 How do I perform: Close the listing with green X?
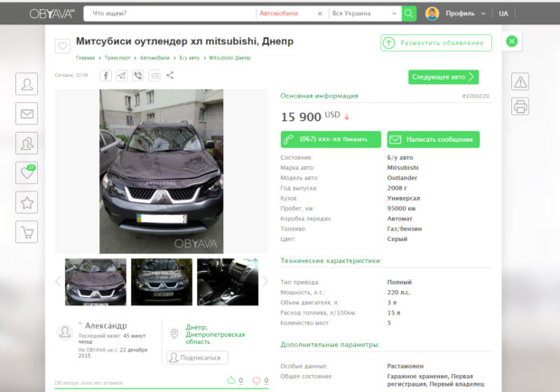pos(511,42)
